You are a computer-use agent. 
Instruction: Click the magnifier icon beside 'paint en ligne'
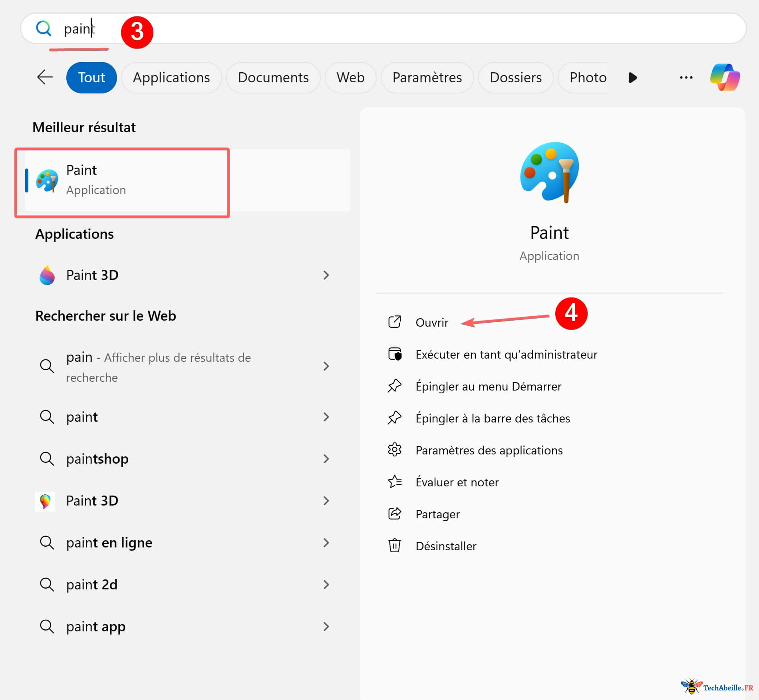(47, 542)
